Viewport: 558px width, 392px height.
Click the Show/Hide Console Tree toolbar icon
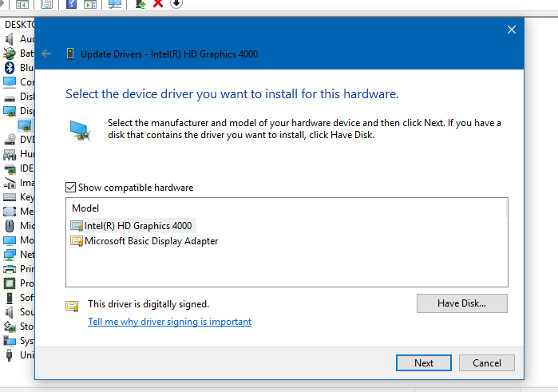click(x=22, y=4)
